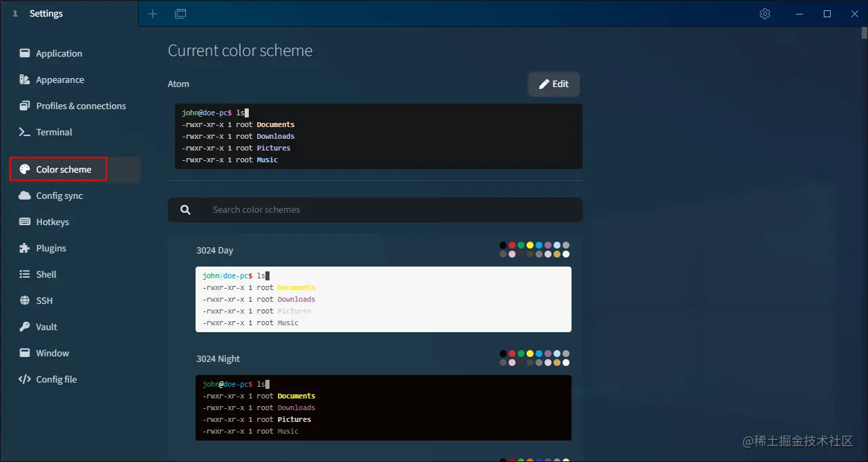Click the Terminal prompt icon

[24, 132]
